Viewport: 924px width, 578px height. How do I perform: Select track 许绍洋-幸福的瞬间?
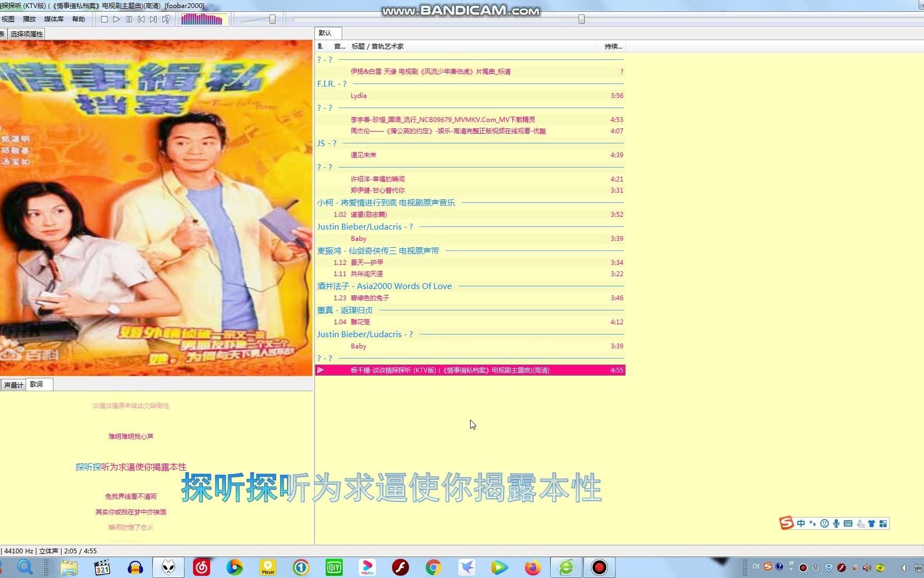470,179
